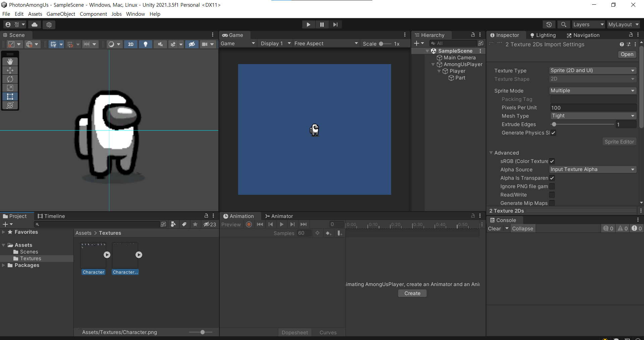Toggle Inspector lock icon
The width and height of the screenshot is (644, 340).
click(x=631, y=35)
